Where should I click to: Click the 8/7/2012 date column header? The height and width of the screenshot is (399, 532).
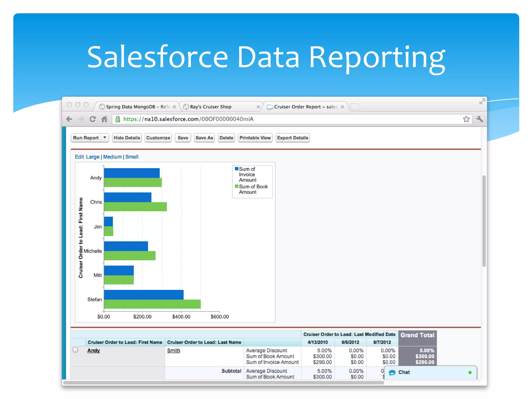click(382, 342)
